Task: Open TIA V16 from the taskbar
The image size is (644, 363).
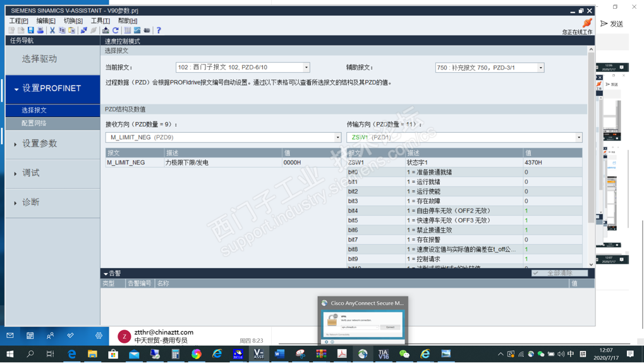Action: 383,354
